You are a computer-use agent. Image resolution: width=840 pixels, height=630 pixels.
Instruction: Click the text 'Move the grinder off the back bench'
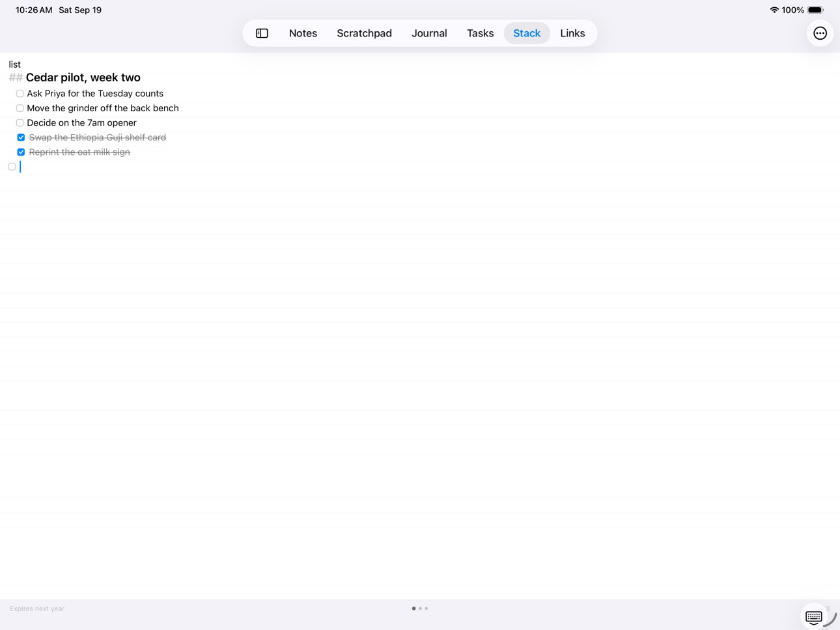click(x=103, y=108)
